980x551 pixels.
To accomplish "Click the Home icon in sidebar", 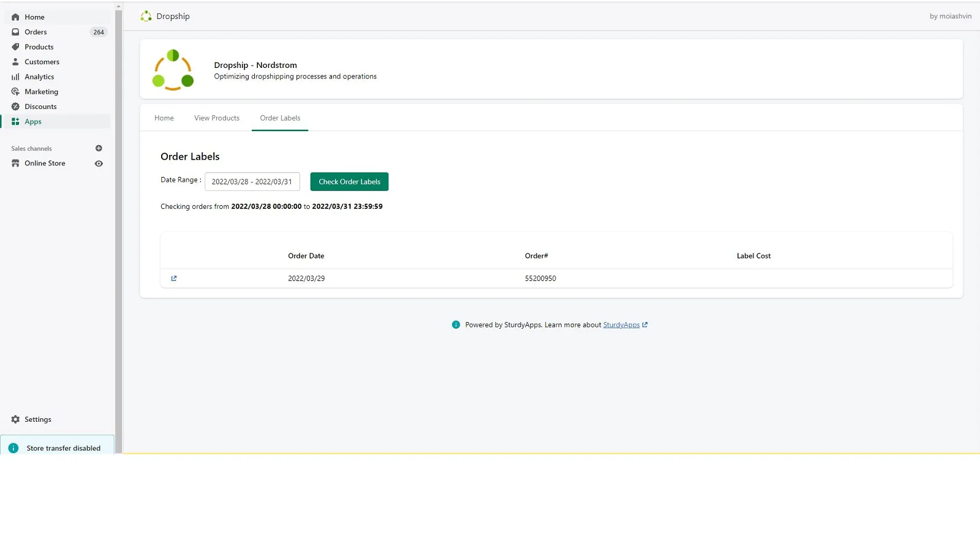I will click(x=15, y=17).
